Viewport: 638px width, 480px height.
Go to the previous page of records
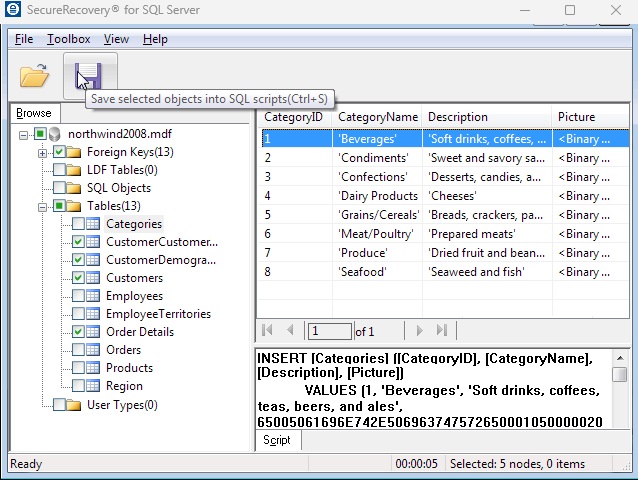[x=291, y=331]
